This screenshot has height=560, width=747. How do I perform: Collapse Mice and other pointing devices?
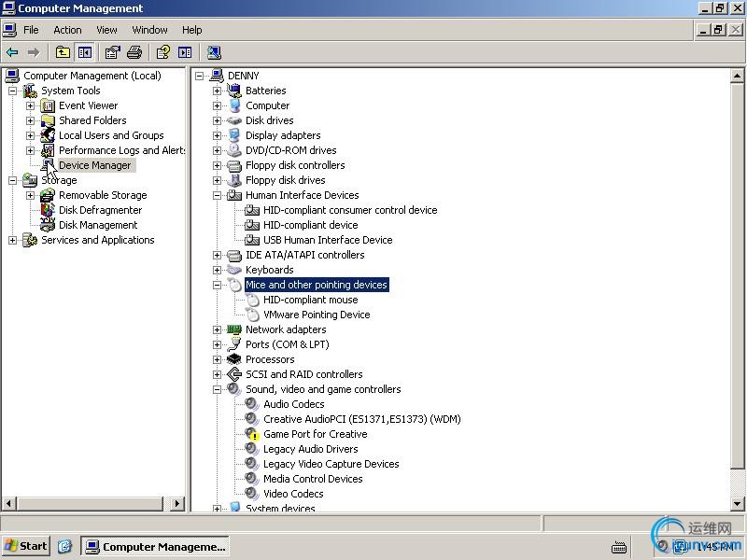[218, 285]
